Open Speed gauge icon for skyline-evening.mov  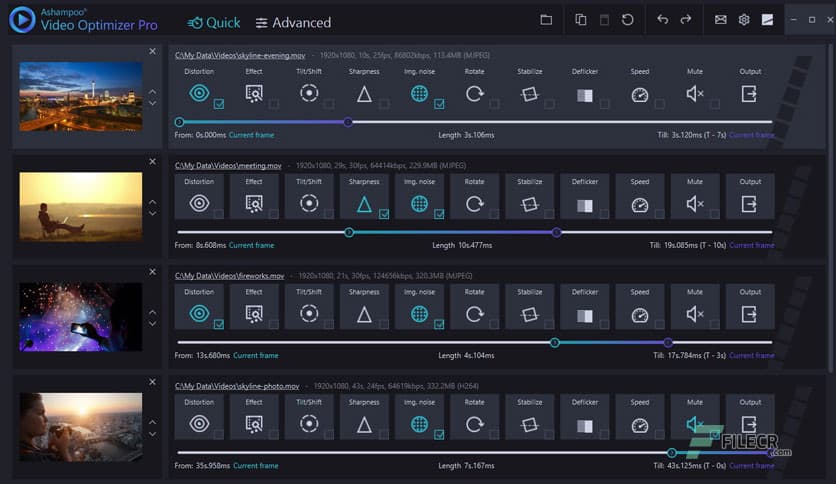pyautogui.click(x=640, y=95)
